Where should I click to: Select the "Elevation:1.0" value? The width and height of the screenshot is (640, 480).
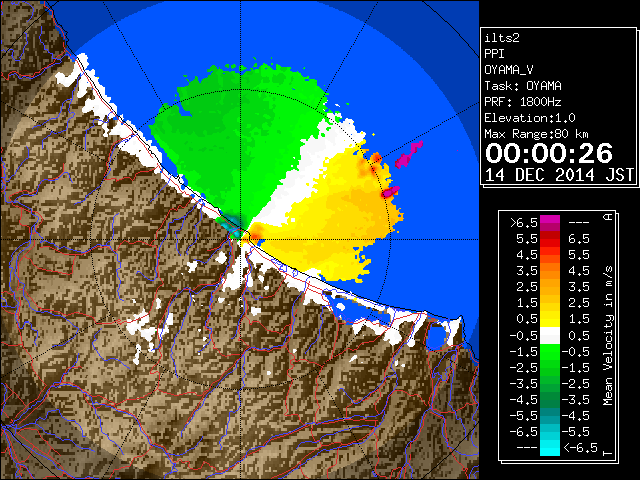pyautogui.click(x=530, y=118)
